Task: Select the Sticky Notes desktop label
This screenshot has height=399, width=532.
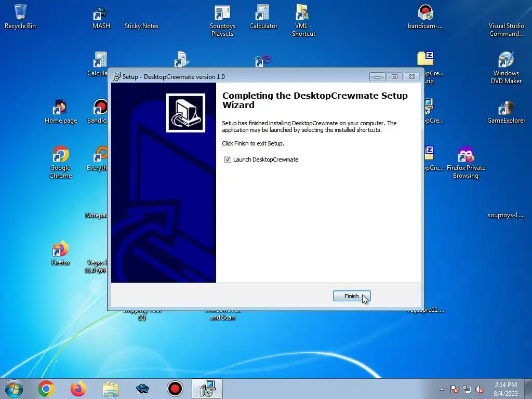Action: coord(141,26)
